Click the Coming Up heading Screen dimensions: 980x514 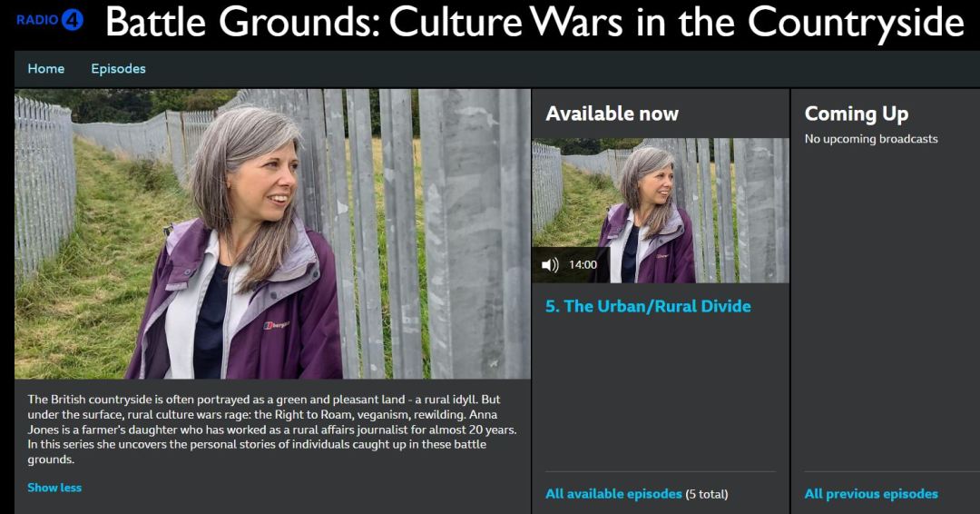click(857, 114)
